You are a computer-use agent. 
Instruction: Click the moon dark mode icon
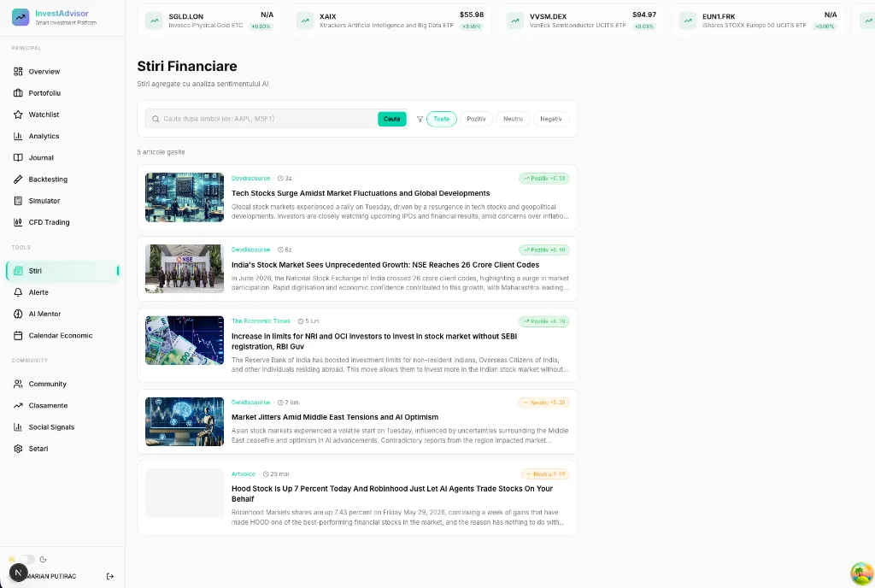tap(43, 559)
